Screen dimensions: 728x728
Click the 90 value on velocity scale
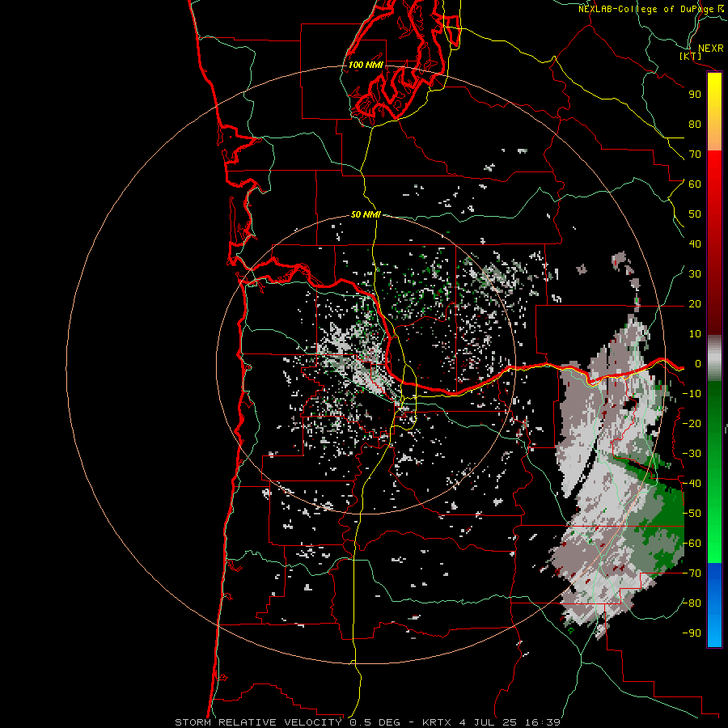click(695, 95)
